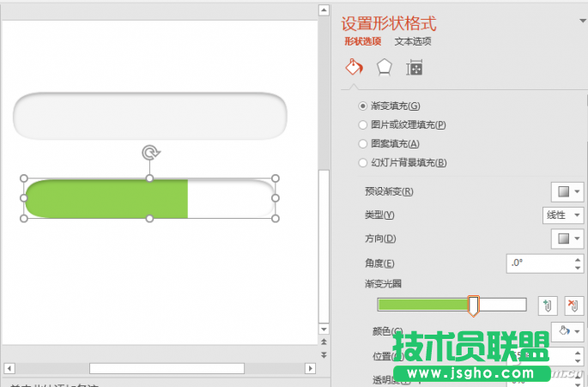This screenshot has width=588, height=387.
Task: Open the Size & Properties icon tab
Action: (x=415, y=68)
